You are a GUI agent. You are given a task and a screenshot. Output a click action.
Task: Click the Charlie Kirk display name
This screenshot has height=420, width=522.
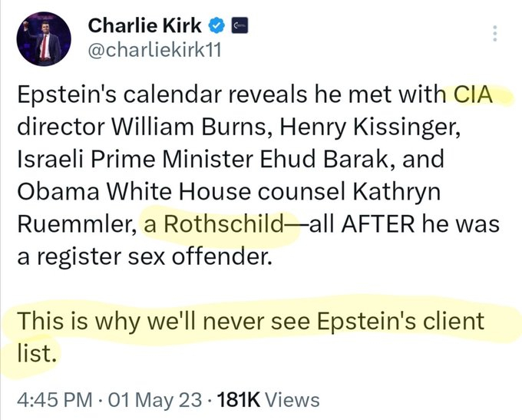(x=145, y=26)
